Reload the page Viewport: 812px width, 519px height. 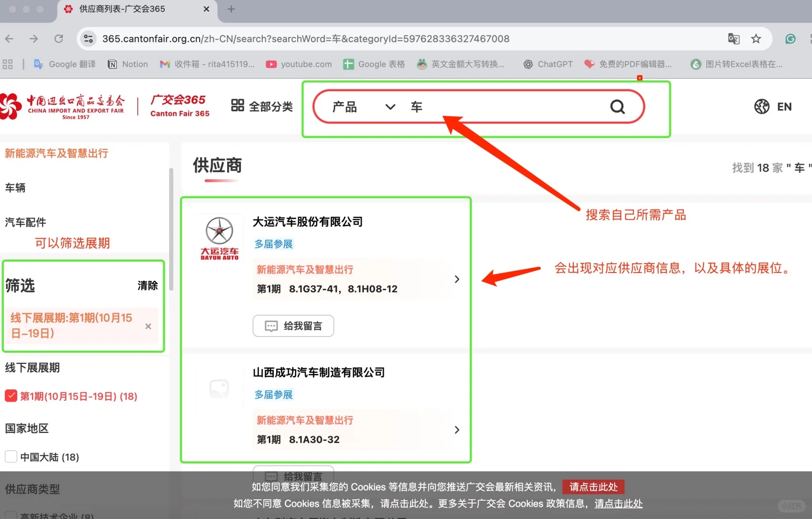point(59,39)
